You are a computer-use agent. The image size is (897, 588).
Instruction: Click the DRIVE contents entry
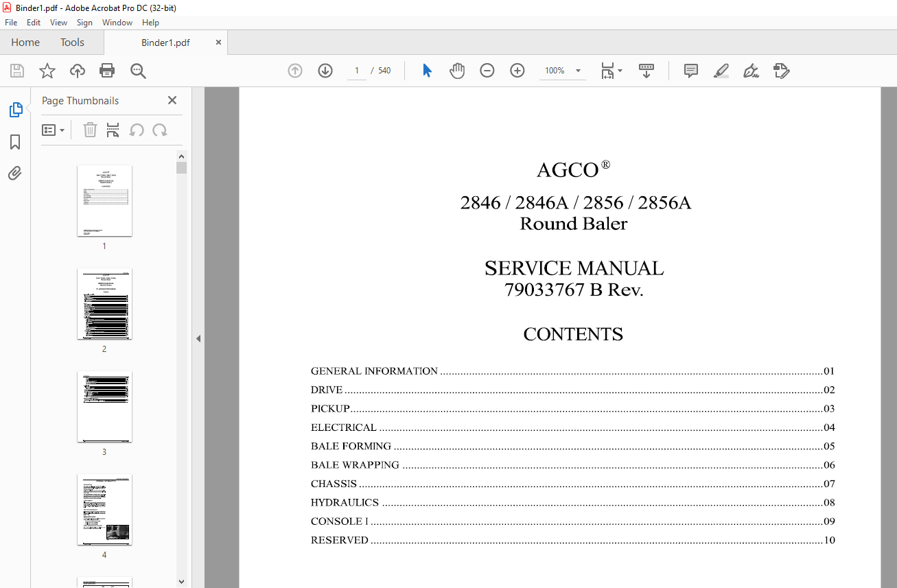(x=572, y=390)
